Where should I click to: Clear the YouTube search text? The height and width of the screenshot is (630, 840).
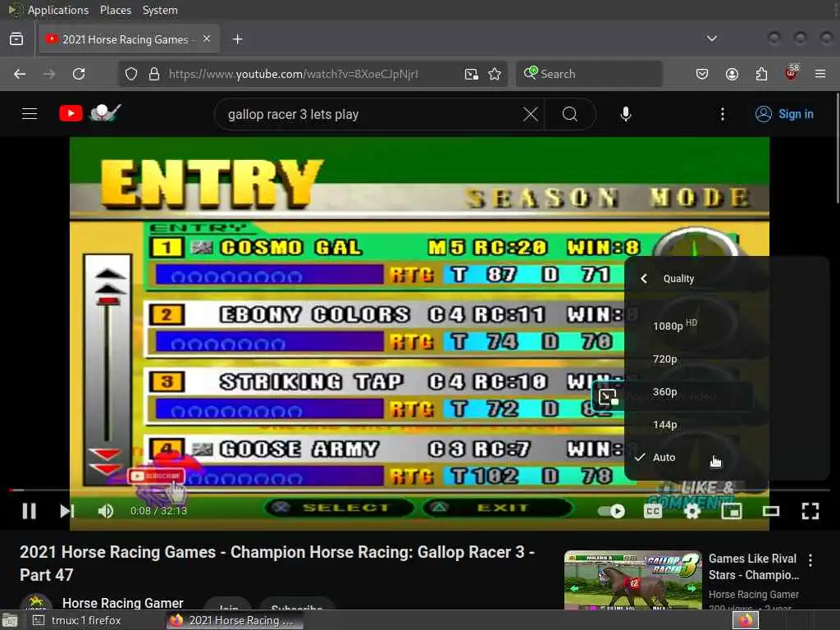(x=531, y=113)
